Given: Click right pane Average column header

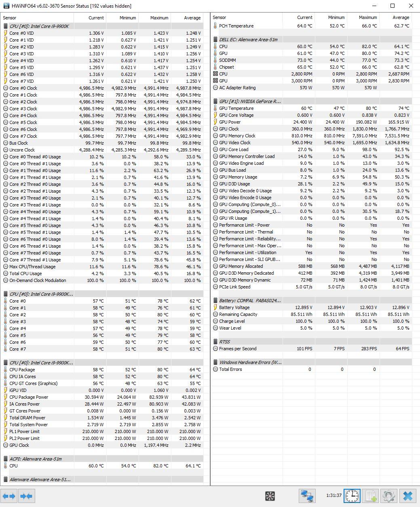Looking at the screenshot, I should point(401,17).
